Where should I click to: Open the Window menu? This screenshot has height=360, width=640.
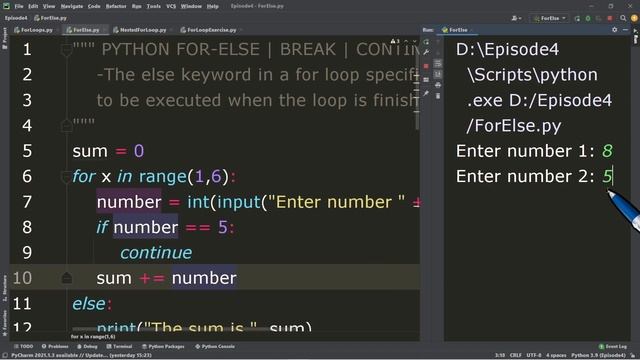(191, 6)
